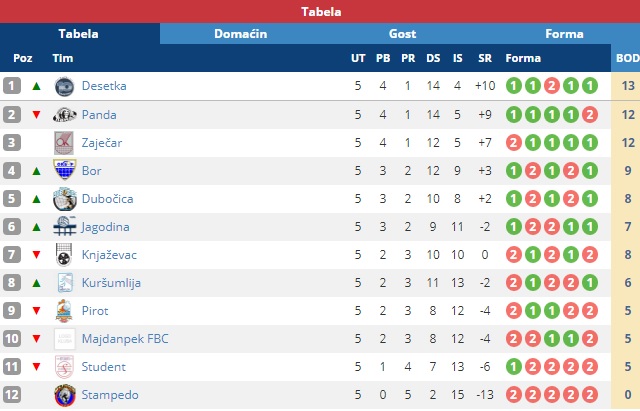
Task: Click the Panda club logo
Action: [64, 115]
